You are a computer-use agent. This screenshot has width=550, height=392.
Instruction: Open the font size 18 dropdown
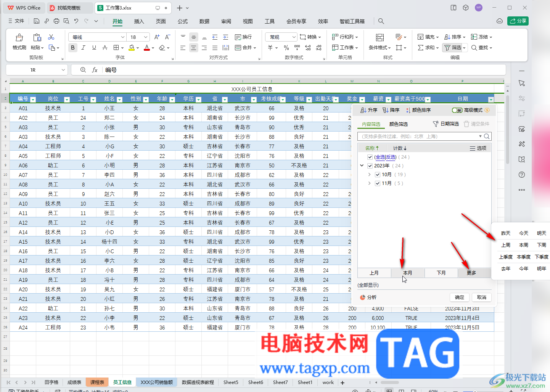point(146,37)
